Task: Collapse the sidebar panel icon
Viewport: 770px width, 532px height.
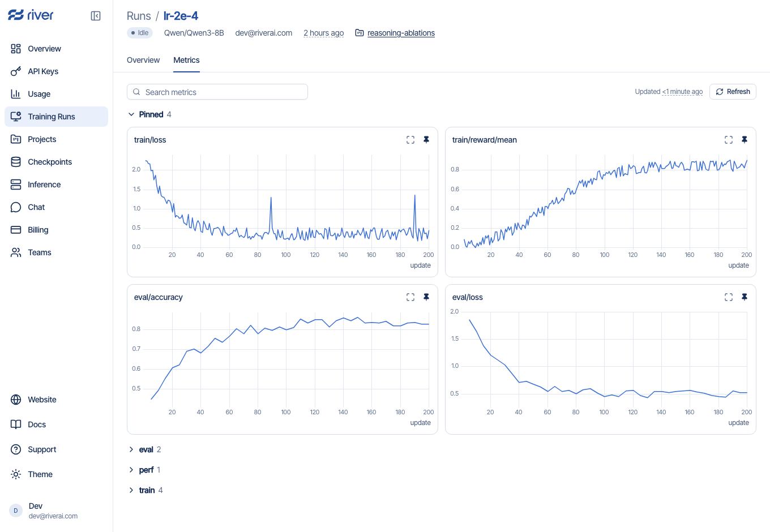Action: click(x=96, y=16)
